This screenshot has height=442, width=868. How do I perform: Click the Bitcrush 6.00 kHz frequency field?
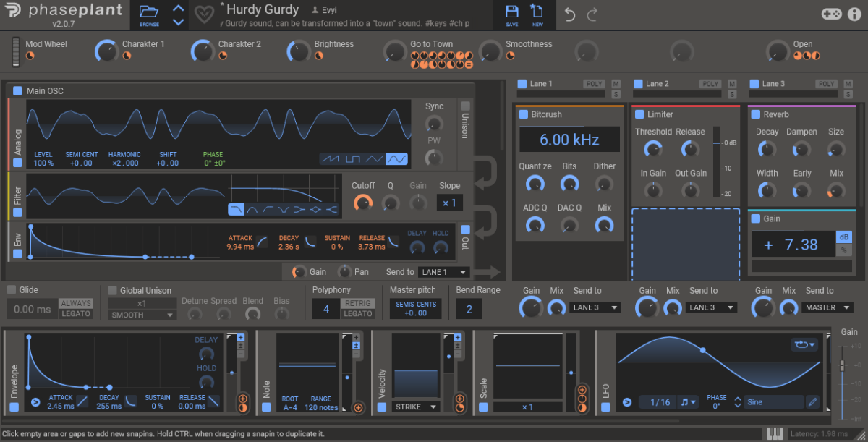[569, 140]
